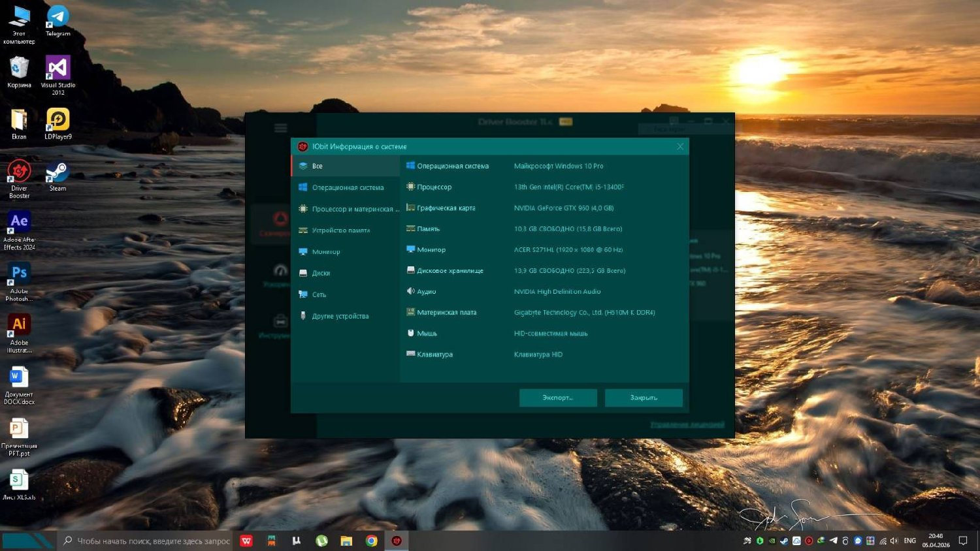Open LDPlayer9 desktop icon
The image size is (980, 551).
57,124
